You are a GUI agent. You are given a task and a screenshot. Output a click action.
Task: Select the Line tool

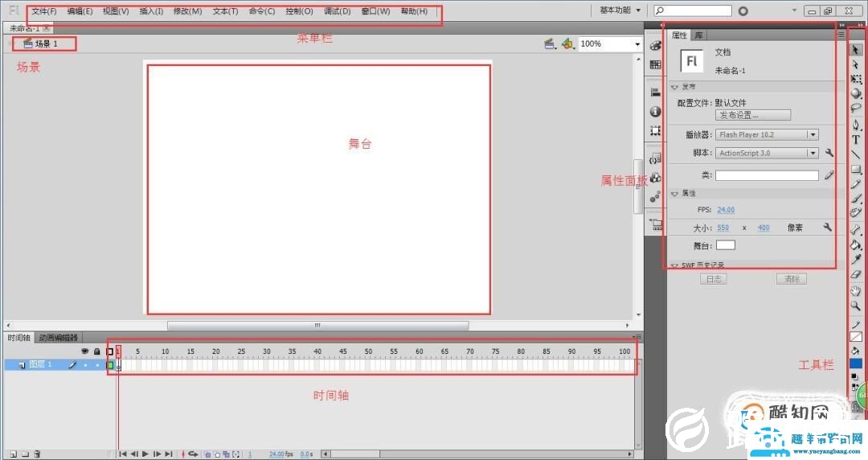tap(856, 154)
